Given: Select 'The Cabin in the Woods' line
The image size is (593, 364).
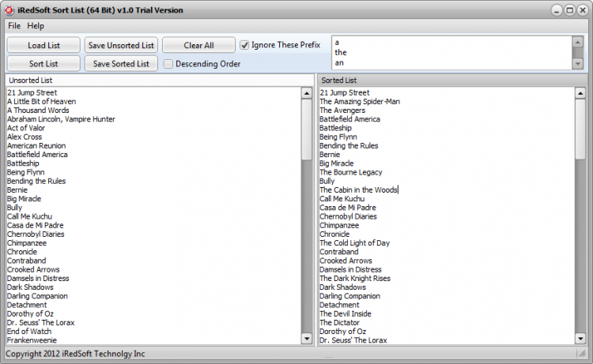Looking at the screenshot, I should click(x=358, y=190).
